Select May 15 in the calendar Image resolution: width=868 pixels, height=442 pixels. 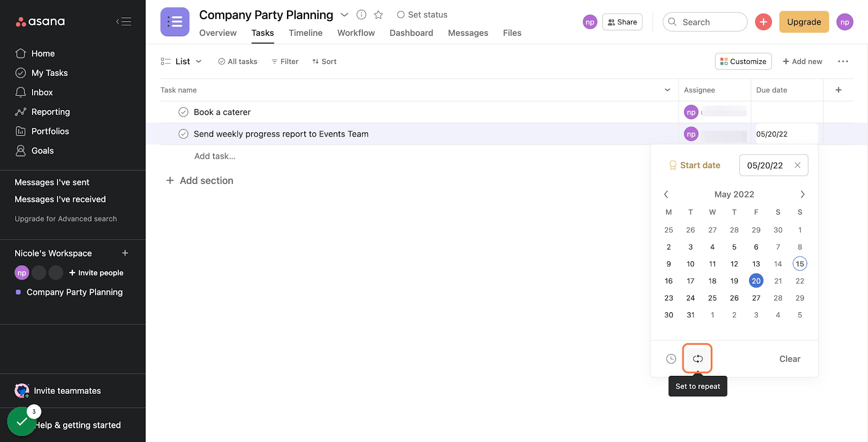click(x=800, y=264)
